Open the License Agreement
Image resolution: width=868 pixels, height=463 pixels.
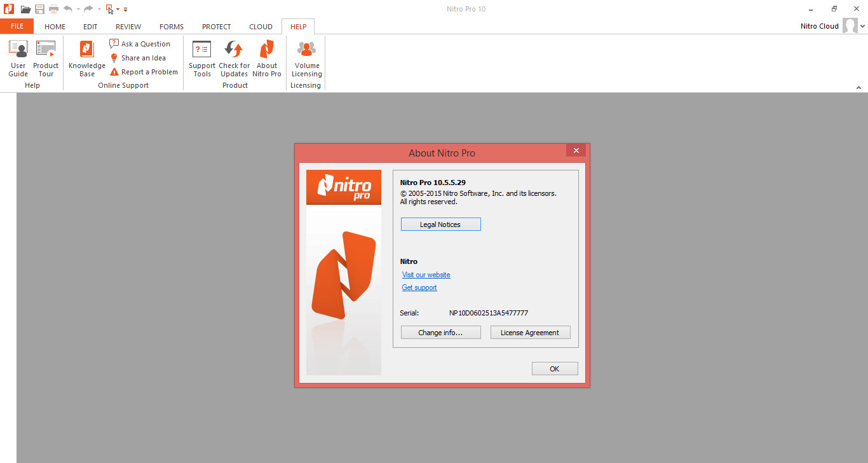coord(530,333)
